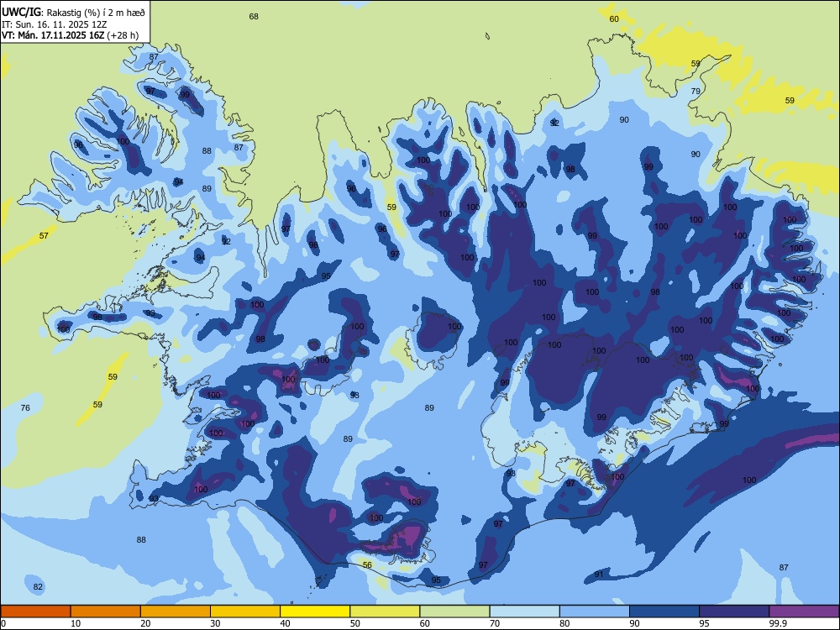Select the purple above-99.9 legend swatch

[x=804, y=612]
